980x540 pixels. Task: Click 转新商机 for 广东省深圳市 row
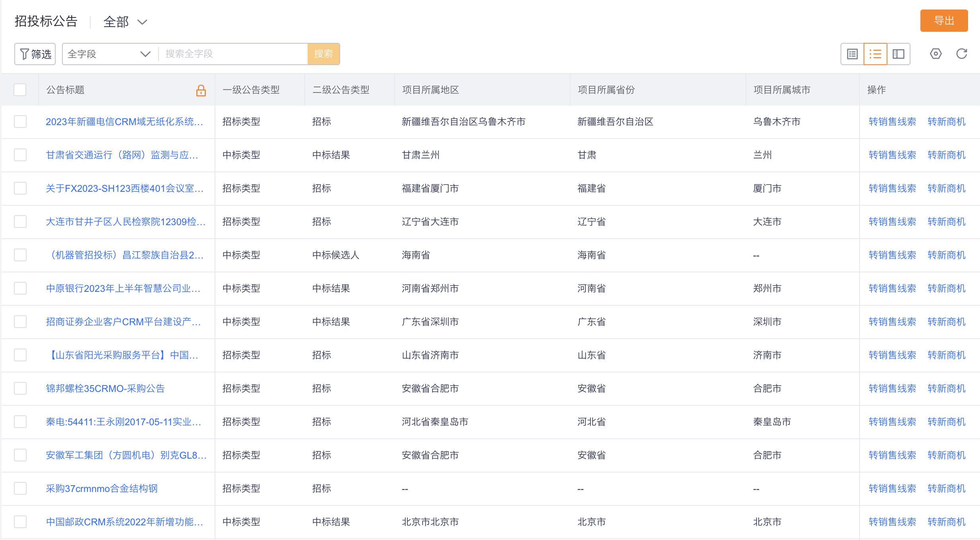click(946, 322)
